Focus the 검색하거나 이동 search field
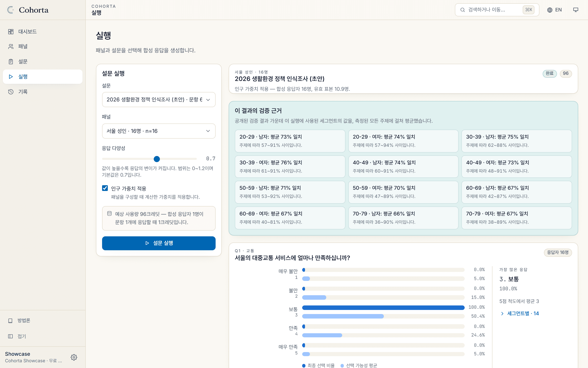The image size is (588, 368). pos(497,10)
